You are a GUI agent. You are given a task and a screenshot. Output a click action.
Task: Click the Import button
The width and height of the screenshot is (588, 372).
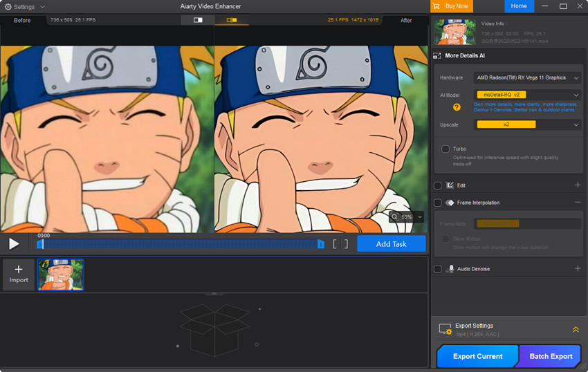pyautogui.click(x=19, y=274)
